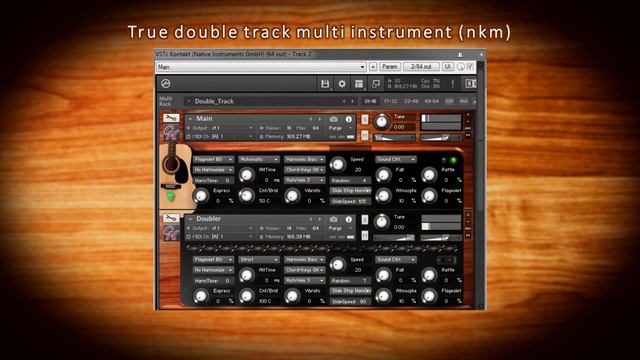This screenshot has height=360, width=640.
Task: Open Main panel Sound Ctrl dropdown
Action: coord(396,159)
